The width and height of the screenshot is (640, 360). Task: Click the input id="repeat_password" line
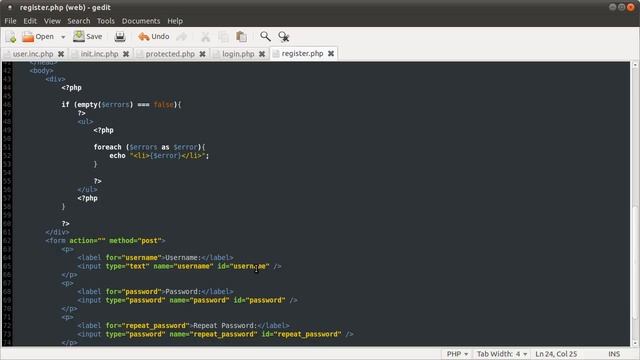pyautogui.click(x=216, y=334)
